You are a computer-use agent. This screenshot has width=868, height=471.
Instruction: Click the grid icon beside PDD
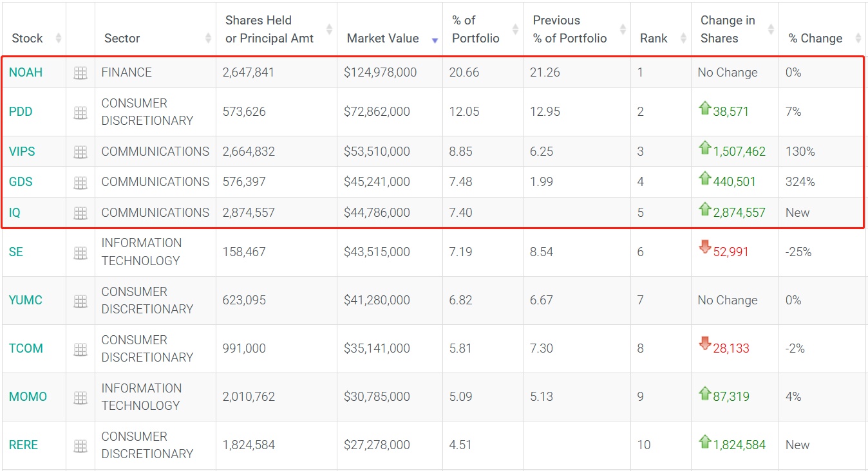click(80, 113)
